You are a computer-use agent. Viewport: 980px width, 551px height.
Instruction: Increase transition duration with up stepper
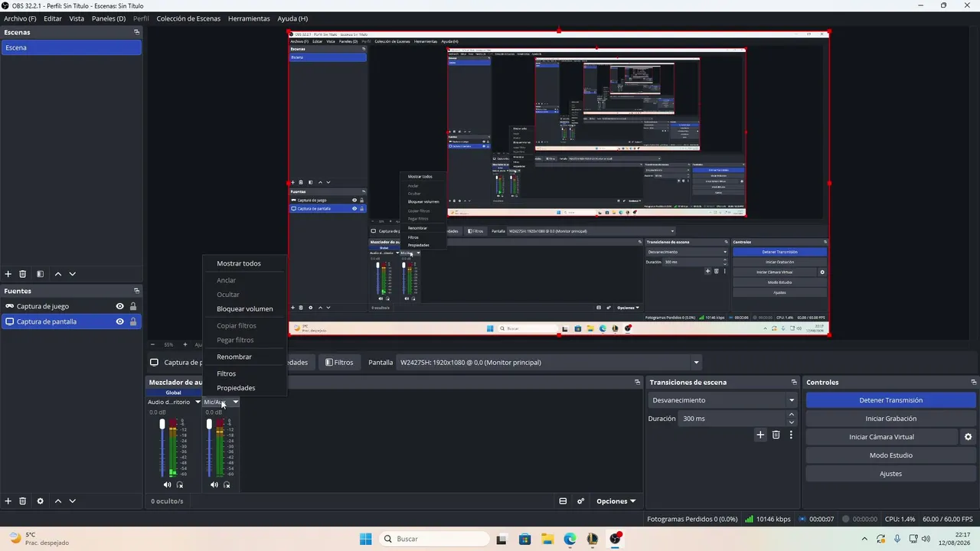click(x=792, y=415)
